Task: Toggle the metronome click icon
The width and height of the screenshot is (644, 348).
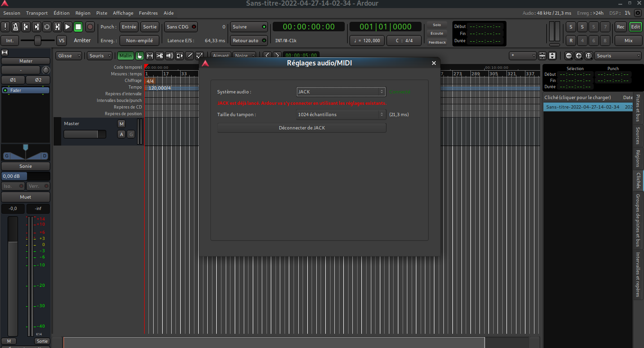Action: (16, 27)
